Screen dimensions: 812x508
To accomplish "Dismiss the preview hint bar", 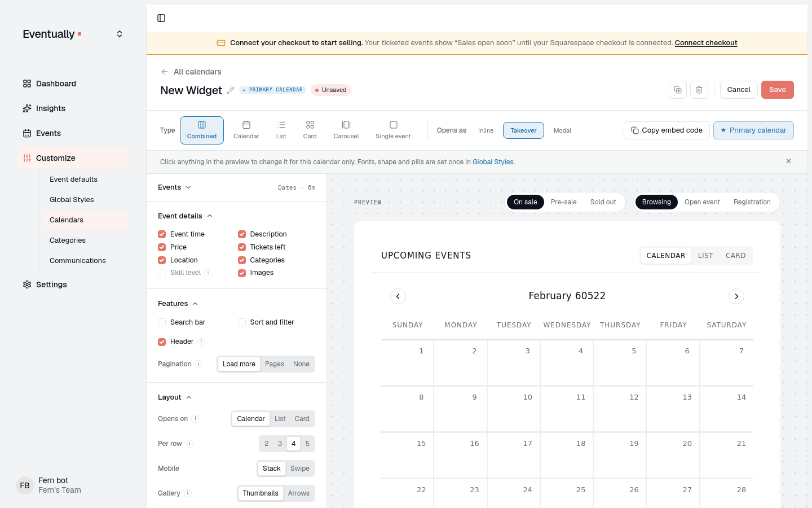I will tap(788, 161).
